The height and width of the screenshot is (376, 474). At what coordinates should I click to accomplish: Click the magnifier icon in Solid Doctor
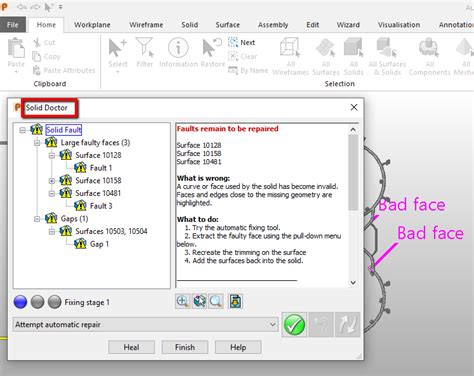(x=216, y=301)
